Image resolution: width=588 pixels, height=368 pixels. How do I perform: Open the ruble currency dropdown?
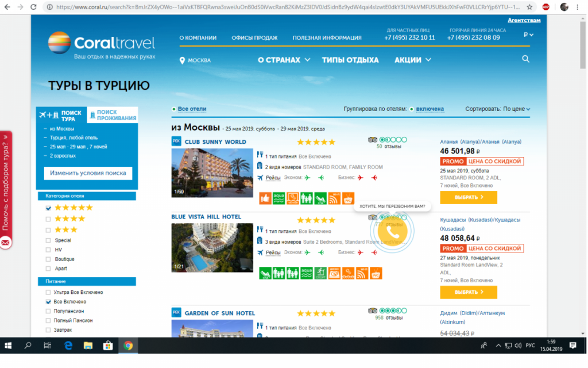click(x=528, y=34)
